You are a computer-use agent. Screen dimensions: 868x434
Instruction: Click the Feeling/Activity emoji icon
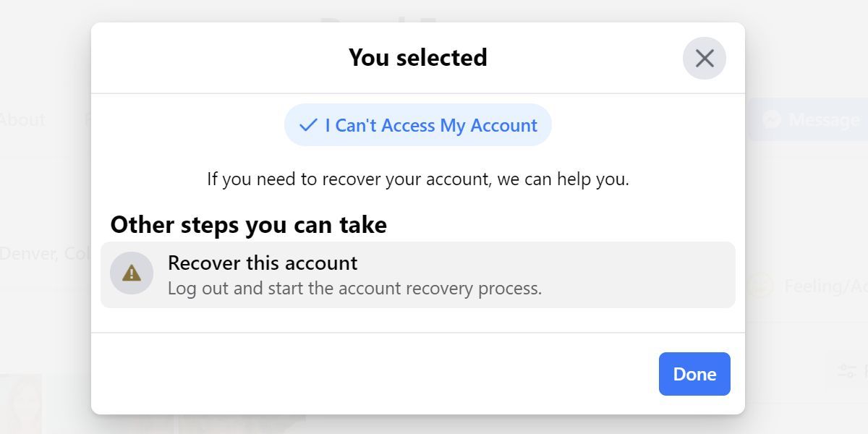(760, 286)
